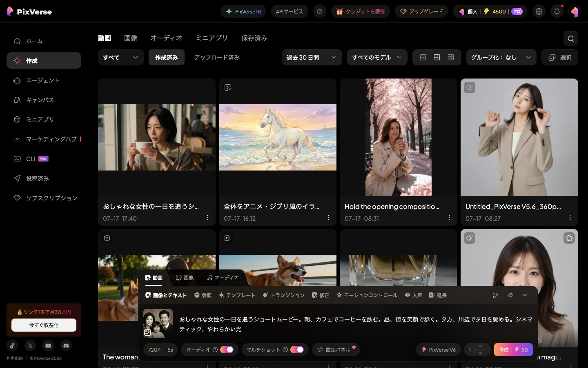Open the 720P 5s settings selector

[x=160, y=350]
